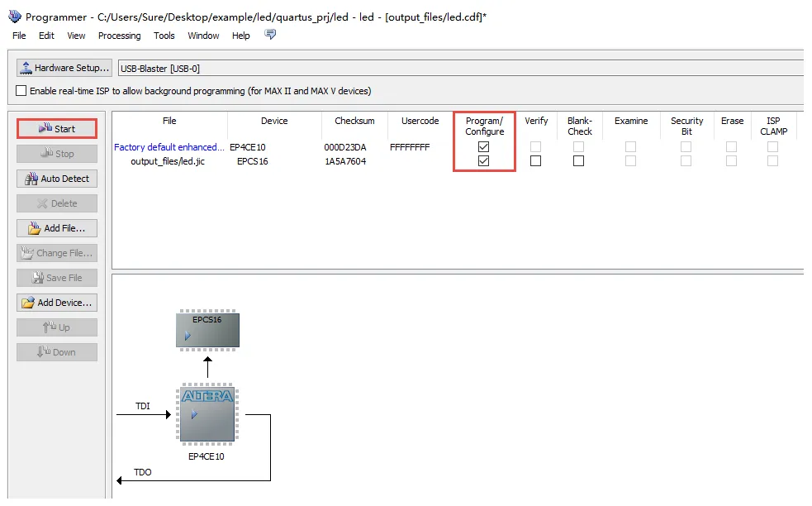The image size is (812, 506).
Task: Open Add File dialog
Action: [x=57, y=228]
